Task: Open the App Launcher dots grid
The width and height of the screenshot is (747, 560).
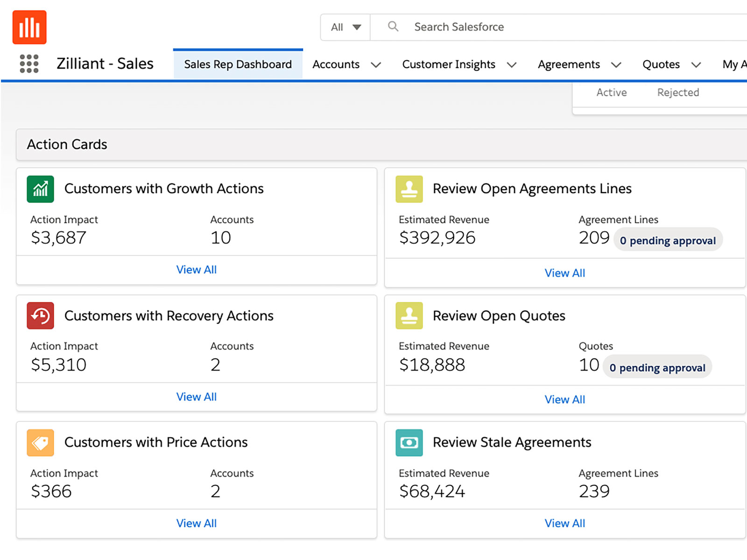Action: click(x=29, y=64)
